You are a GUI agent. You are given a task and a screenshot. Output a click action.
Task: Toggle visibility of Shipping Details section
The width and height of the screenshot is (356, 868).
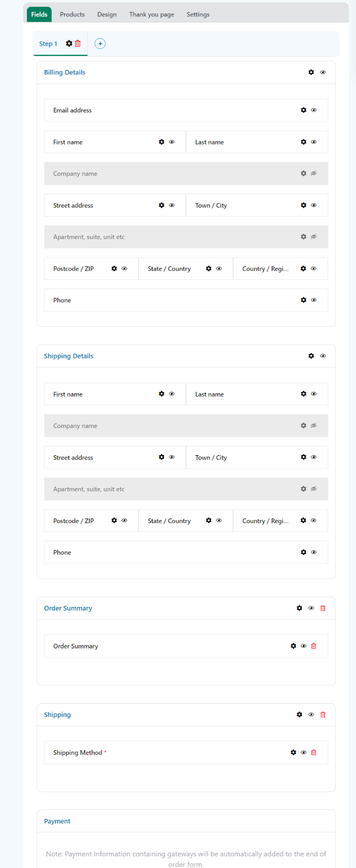click(323, 356)
